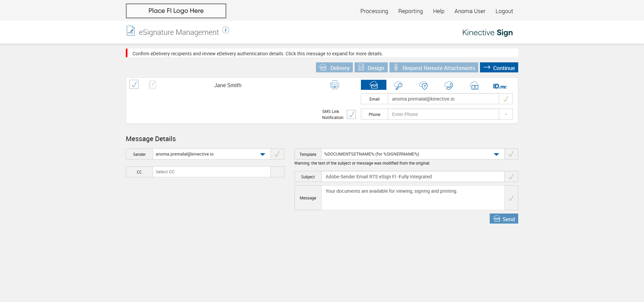644x302 pixels.
Task: Click the Enter Phone input field
Action: (x=443, y=114)
